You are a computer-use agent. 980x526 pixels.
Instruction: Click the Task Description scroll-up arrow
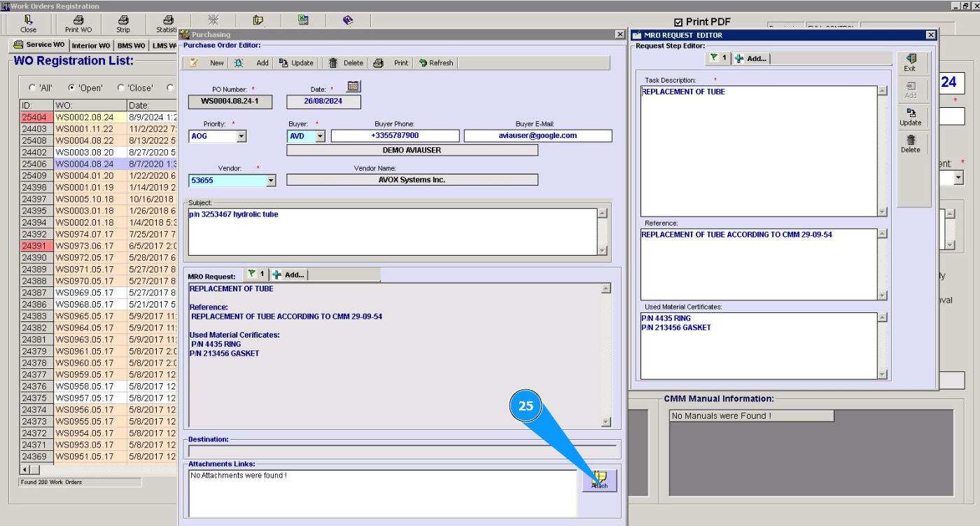click(x=882, y=90)
